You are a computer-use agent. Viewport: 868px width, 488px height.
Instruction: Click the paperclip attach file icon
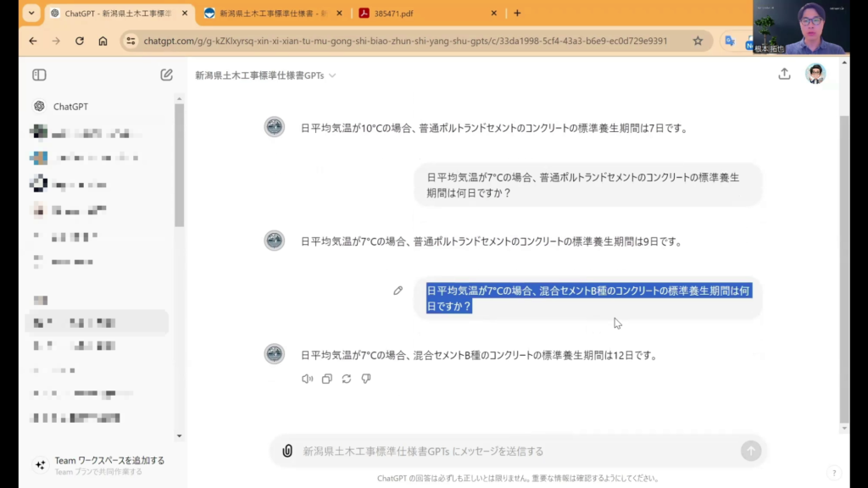point(287,451)
